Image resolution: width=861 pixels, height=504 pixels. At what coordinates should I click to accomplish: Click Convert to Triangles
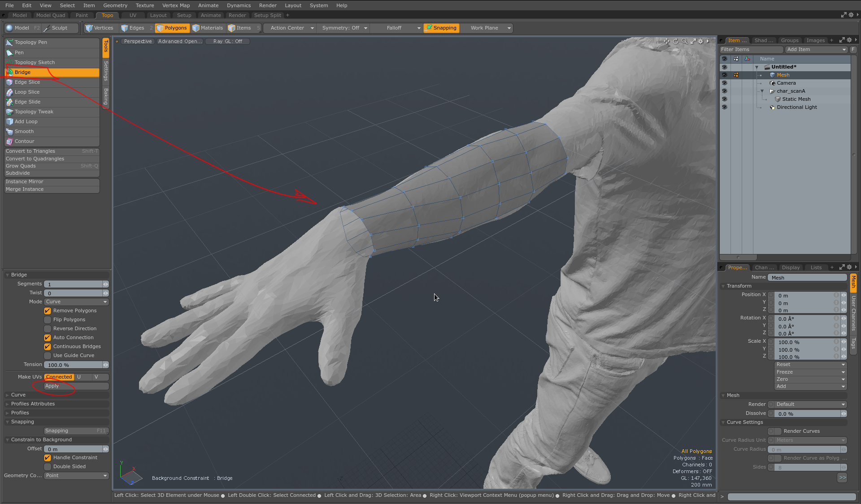(x=30, y=151)
